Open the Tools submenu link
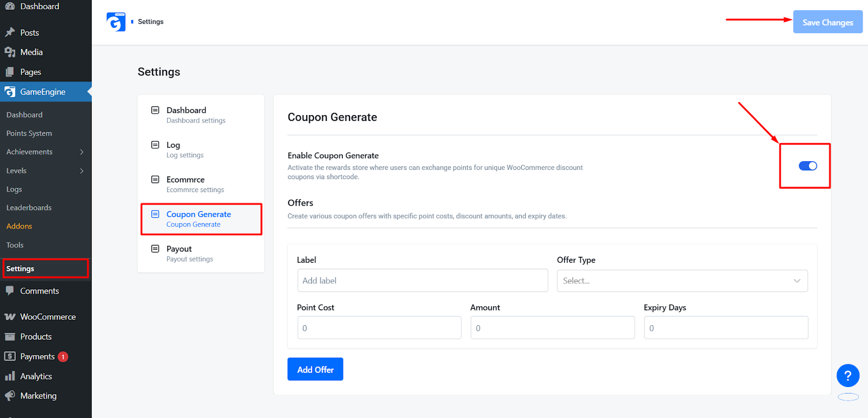Image resolution: width=868 pixels, height=418 pixels. [x=15, y=245]
